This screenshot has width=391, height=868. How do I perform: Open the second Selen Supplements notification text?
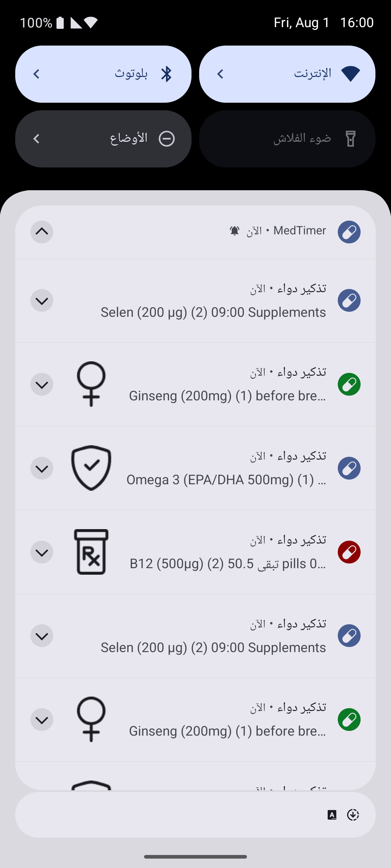tap(213, 647)
